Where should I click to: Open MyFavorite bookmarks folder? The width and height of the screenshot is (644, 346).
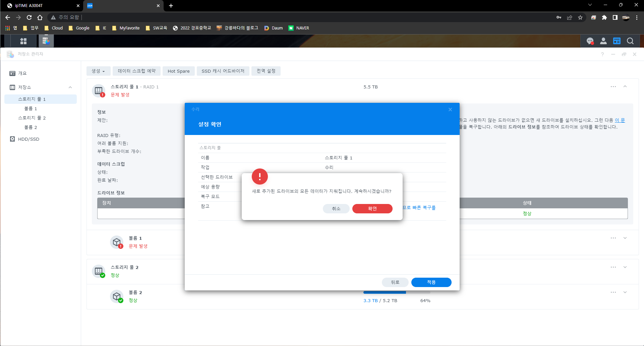(x=126, y=28)
